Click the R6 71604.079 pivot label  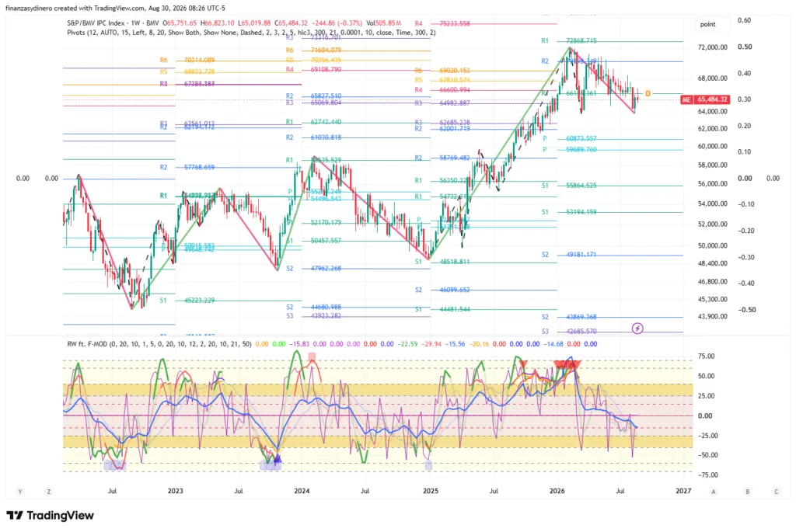313,50
